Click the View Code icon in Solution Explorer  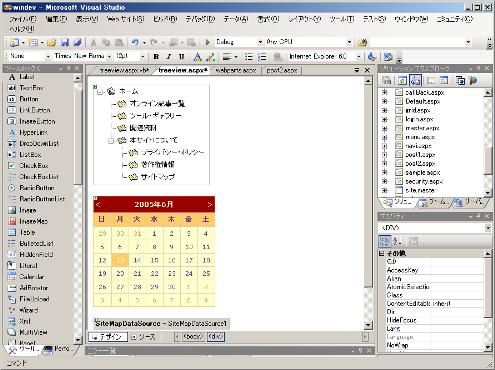coord(431,80)
